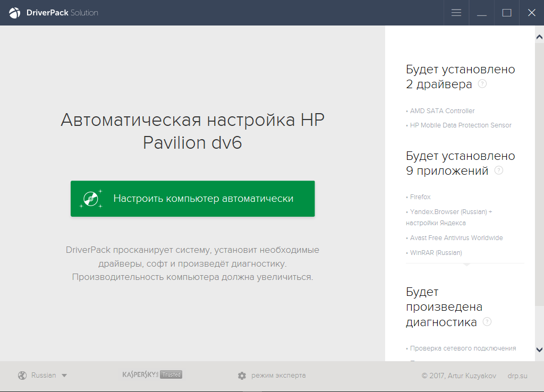Click the description text under green button
The width and height of the screenshot is (544, 392).
point(192,263)
